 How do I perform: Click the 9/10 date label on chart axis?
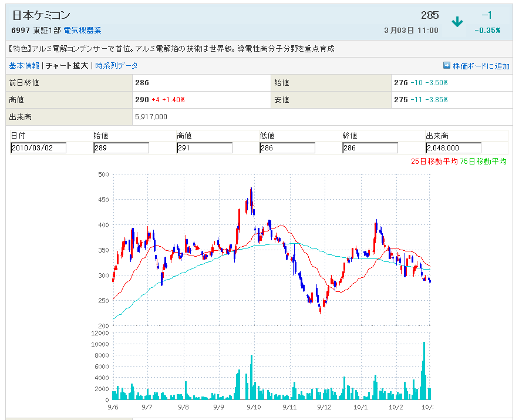tap(254, 407)
